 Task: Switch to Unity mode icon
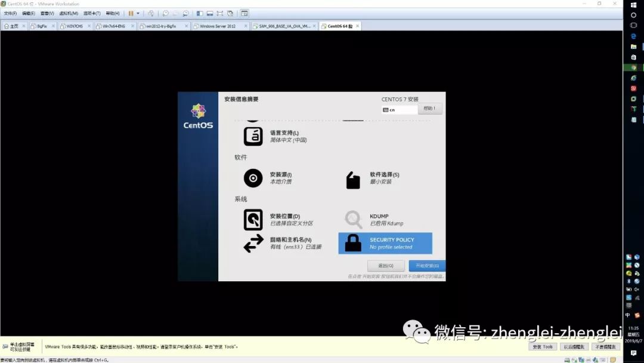pos(230,14)
